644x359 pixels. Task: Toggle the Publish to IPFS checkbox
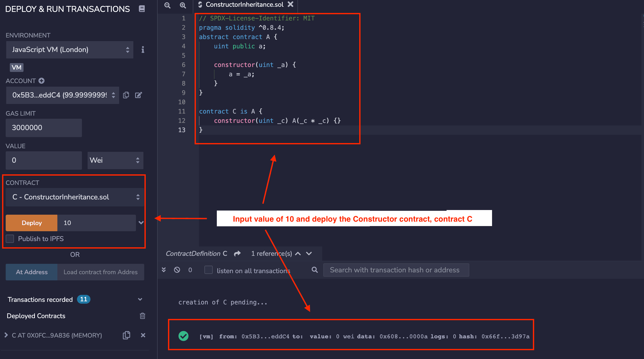pyautogui.click(x=10, y=239)
